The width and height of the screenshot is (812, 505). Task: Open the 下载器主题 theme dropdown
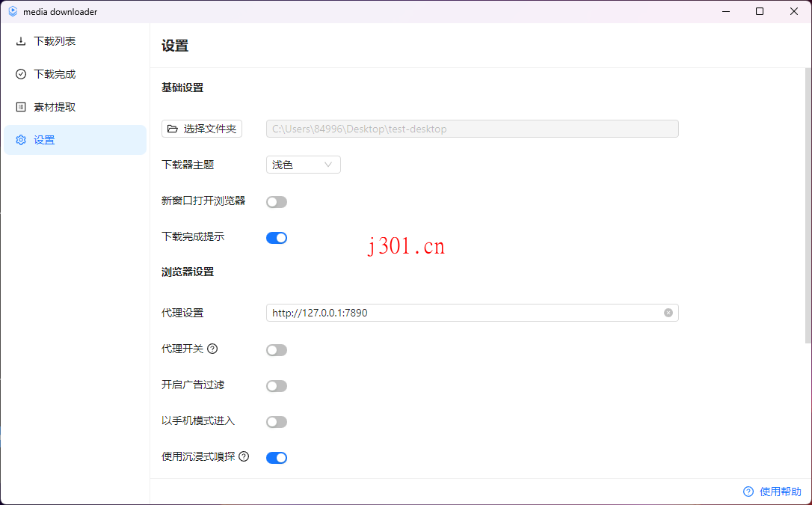point(303,164)
